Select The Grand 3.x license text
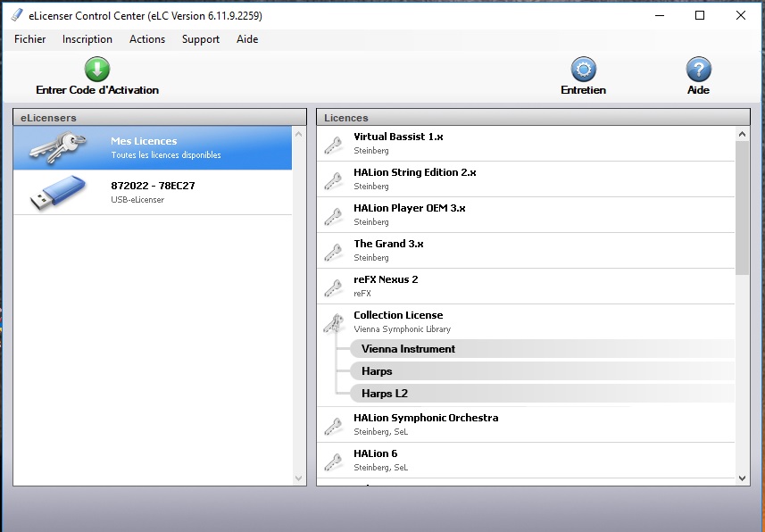 coord(388,244)
